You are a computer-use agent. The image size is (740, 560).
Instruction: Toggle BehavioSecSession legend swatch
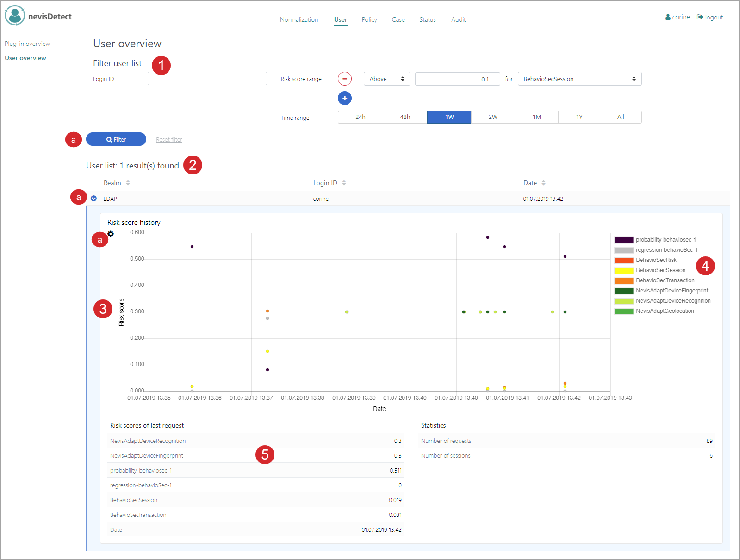(624, 270)
